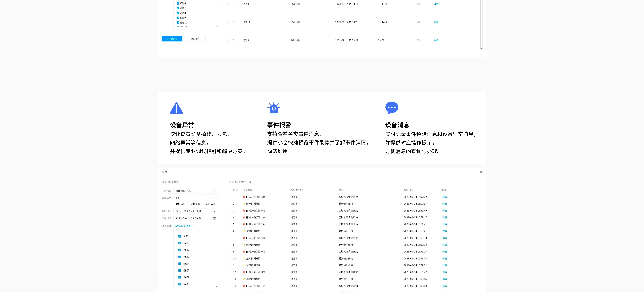Uncheck the 通道8 checkbox
The width and height of the screenshot is (644, 292).
point(178,13)
